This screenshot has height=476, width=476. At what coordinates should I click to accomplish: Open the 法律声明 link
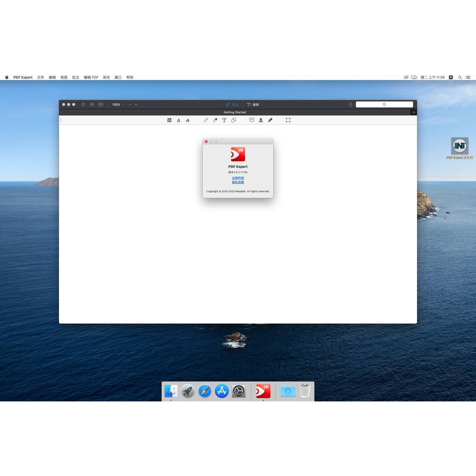238,178
